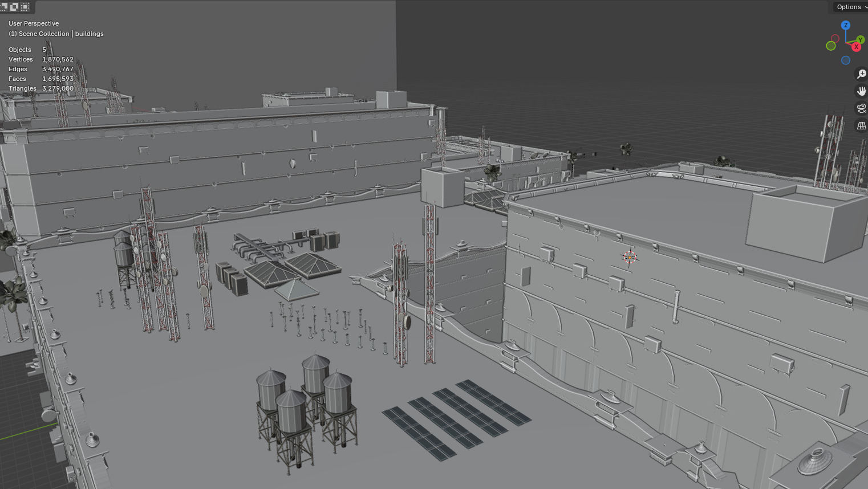Click the red X axis gizmo handle
The height and width of the screenshot is (489, 868).
[856, 47]
